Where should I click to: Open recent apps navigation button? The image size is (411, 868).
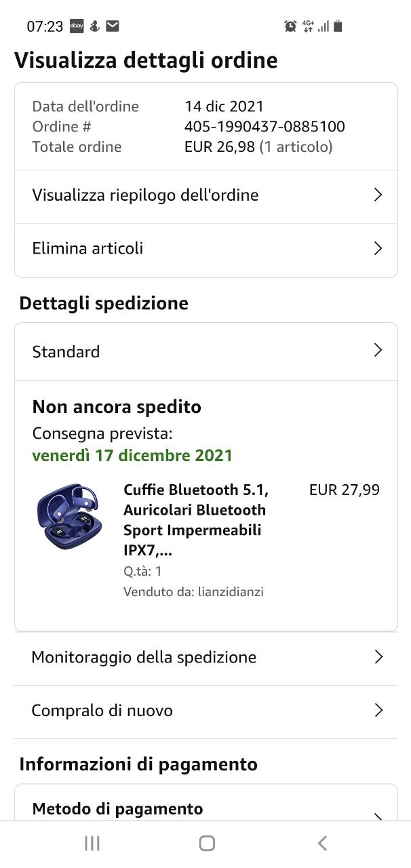[92, 843]
